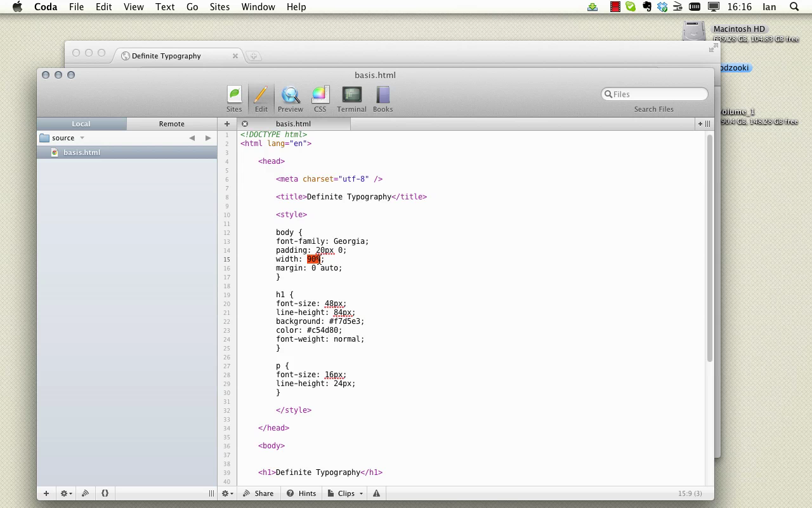Open the Sites view in toolbar

click(x=234, y=99)
